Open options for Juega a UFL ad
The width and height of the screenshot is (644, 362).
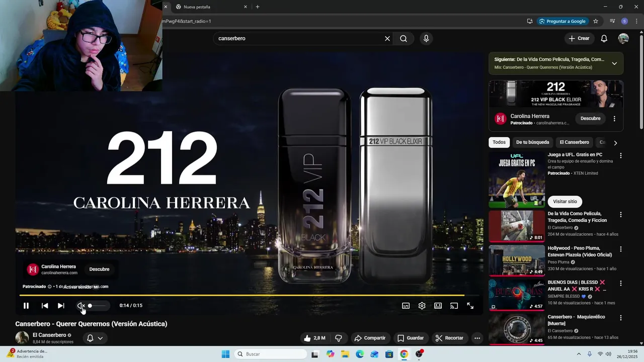click(621, 156)
